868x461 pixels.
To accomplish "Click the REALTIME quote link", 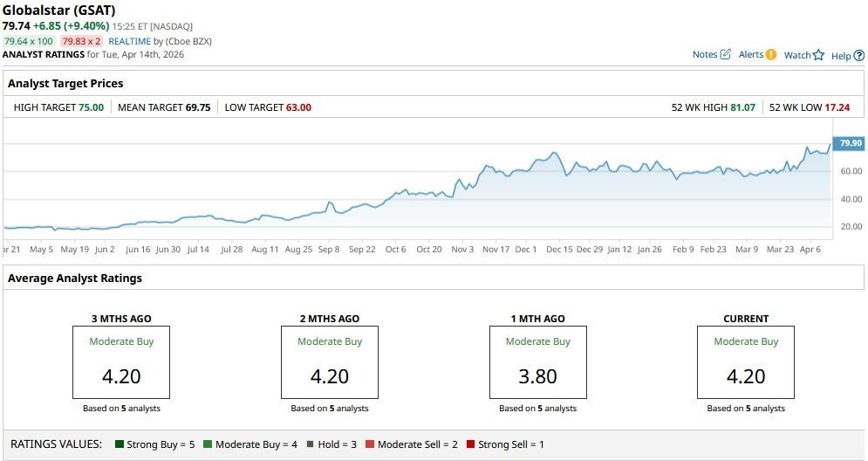I will point(129,41).
